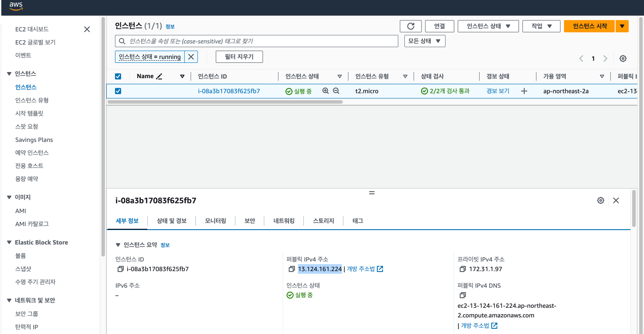The image size is (644, 334).
Task: Copy the instance ID in summary
Action: (x=121, y=269)
